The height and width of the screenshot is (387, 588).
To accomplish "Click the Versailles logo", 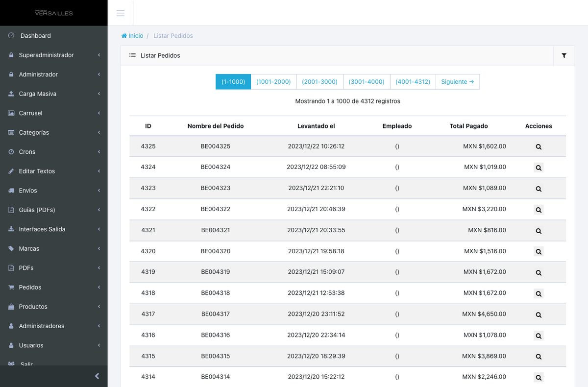I will pos(53,13).
